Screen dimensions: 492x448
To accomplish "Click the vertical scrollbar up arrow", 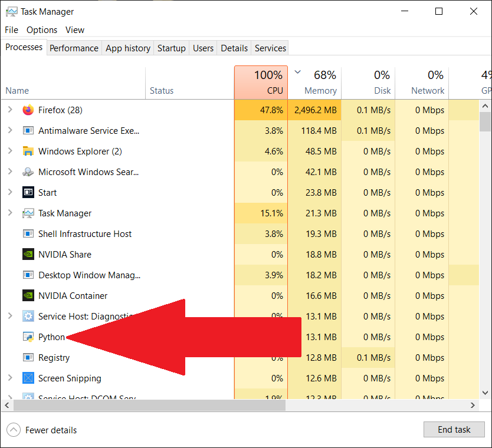I will (x=485, y=106).
